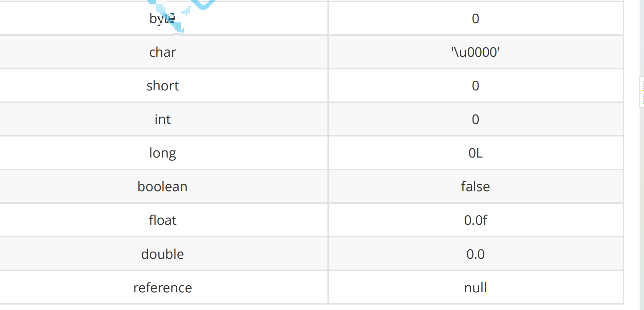Click the 0 value in the short row
The image size is (644, 310).
[x=476, y=86]
